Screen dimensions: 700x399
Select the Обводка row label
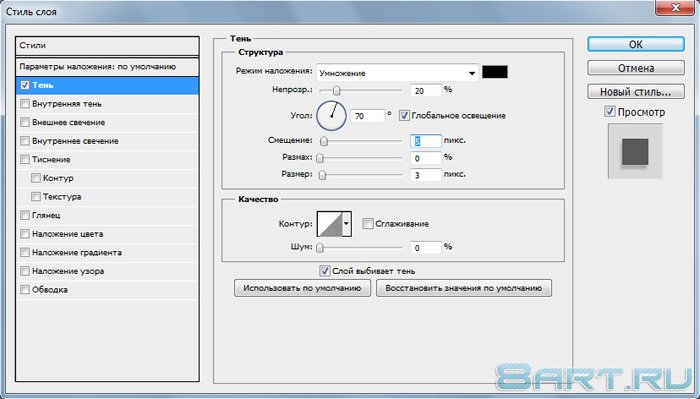pos(50,290)
